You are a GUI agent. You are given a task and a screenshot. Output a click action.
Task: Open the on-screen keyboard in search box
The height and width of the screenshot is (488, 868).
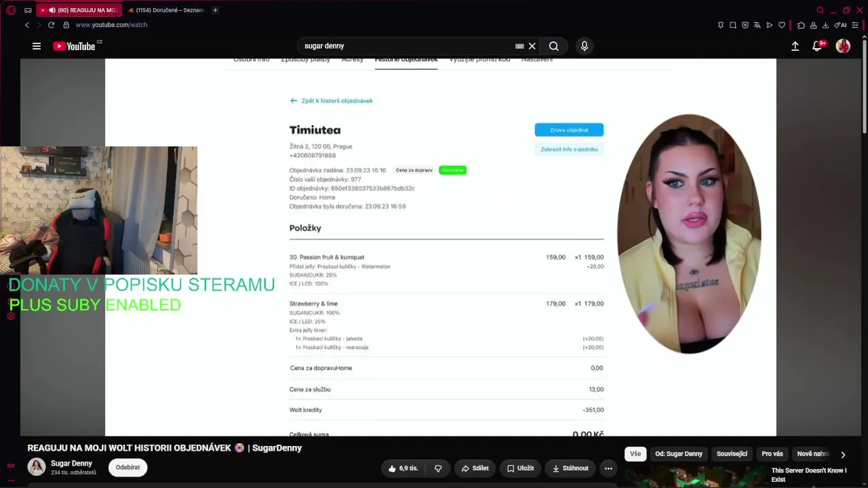click(x=519, y=46)
